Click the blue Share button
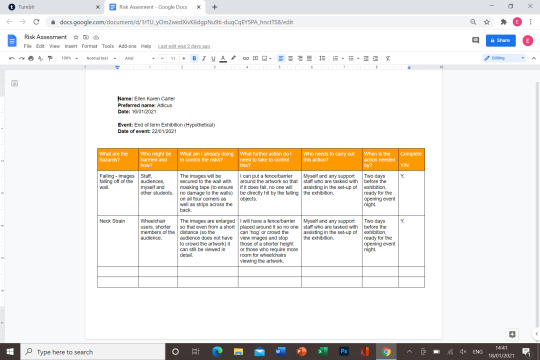 click(501, 40)
